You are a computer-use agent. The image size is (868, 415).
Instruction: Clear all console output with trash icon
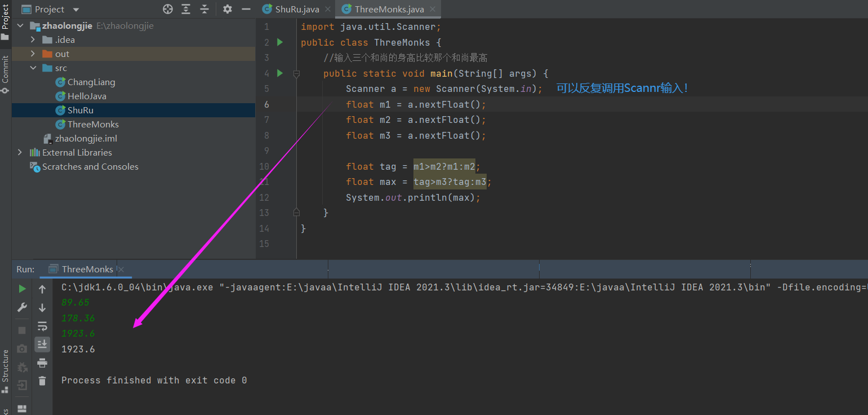click(x=42, y=381)
